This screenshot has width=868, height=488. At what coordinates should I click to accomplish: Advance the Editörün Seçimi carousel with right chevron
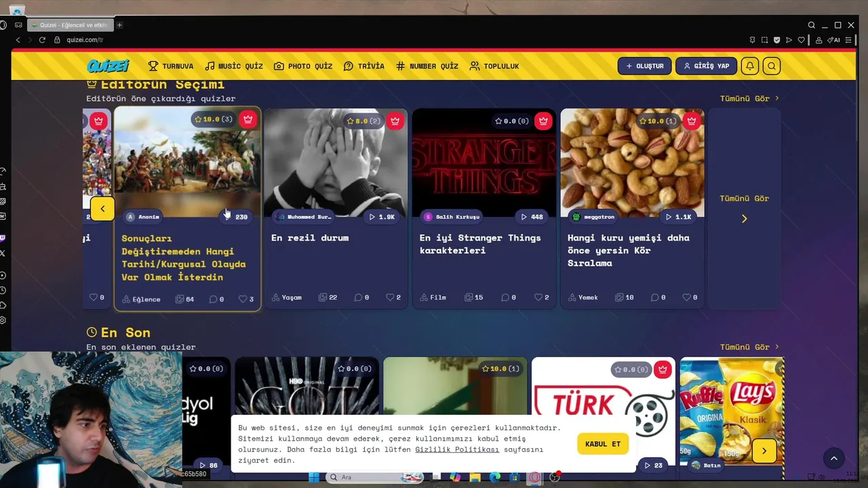744,219
